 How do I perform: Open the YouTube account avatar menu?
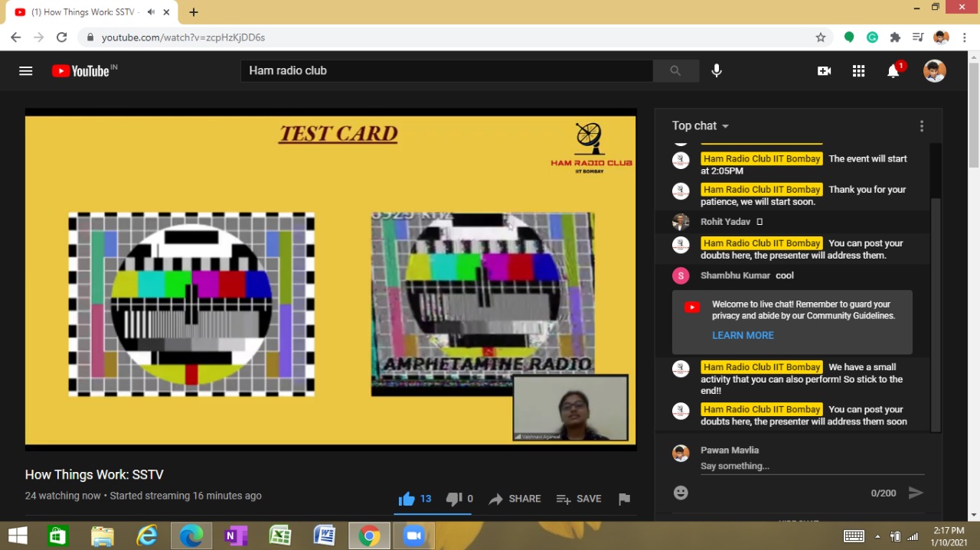934,70
